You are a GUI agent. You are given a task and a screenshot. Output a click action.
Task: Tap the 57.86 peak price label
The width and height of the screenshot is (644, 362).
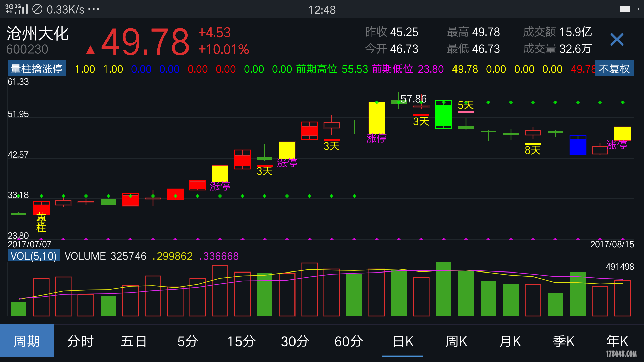(x=414, y=99)
